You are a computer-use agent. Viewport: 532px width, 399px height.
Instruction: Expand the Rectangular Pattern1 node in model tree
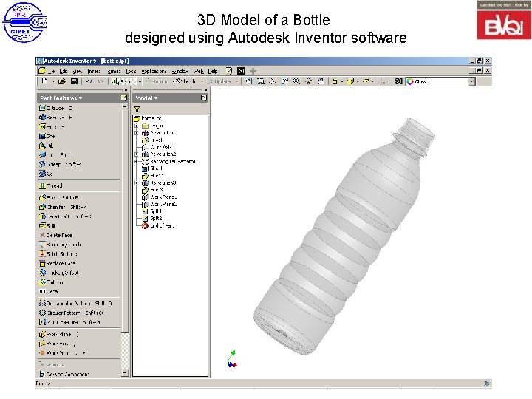coord(137,162)
